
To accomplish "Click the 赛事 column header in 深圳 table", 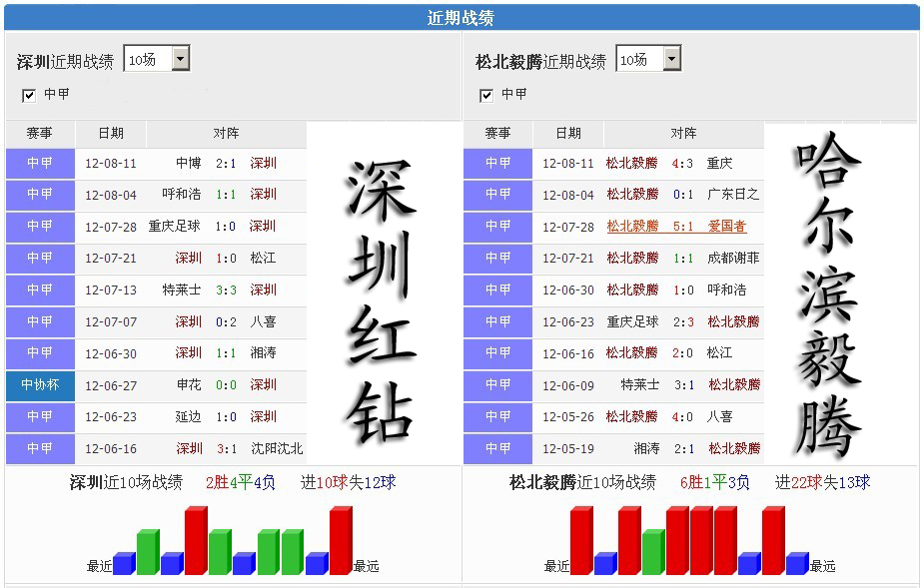I will (40, 134).
